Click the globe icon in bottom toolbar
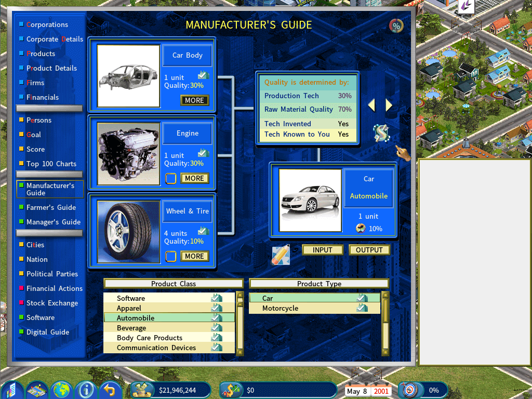The image size is (532, 399). click(61, 390)
